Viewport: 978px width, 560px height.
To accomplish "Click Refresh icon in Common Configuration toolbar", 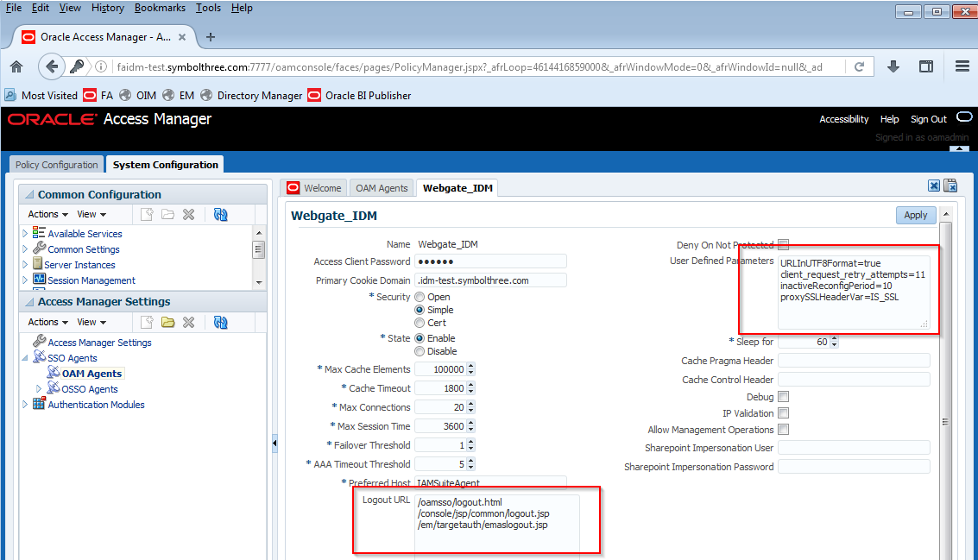I will pos(220,215).
